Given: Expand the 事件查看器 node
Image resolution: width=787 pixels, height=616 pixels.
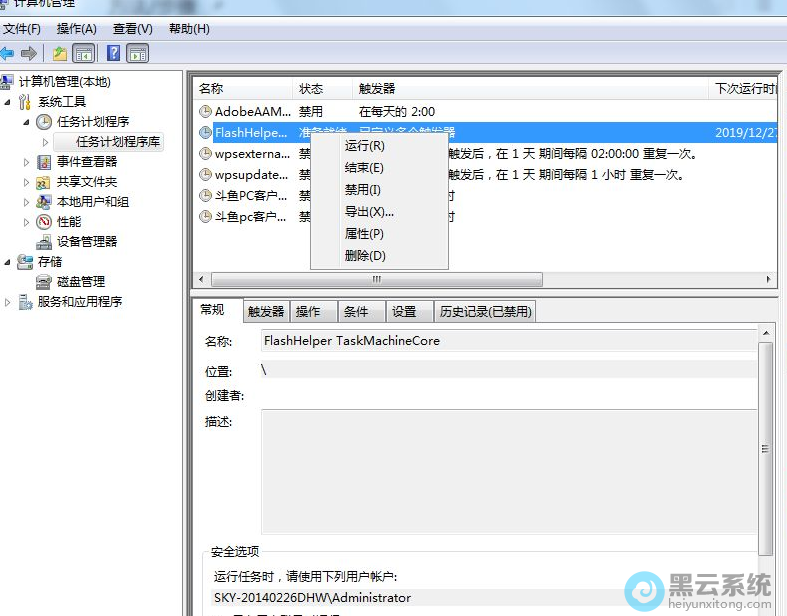Looking at the screenshot, I should click(26, 162).
